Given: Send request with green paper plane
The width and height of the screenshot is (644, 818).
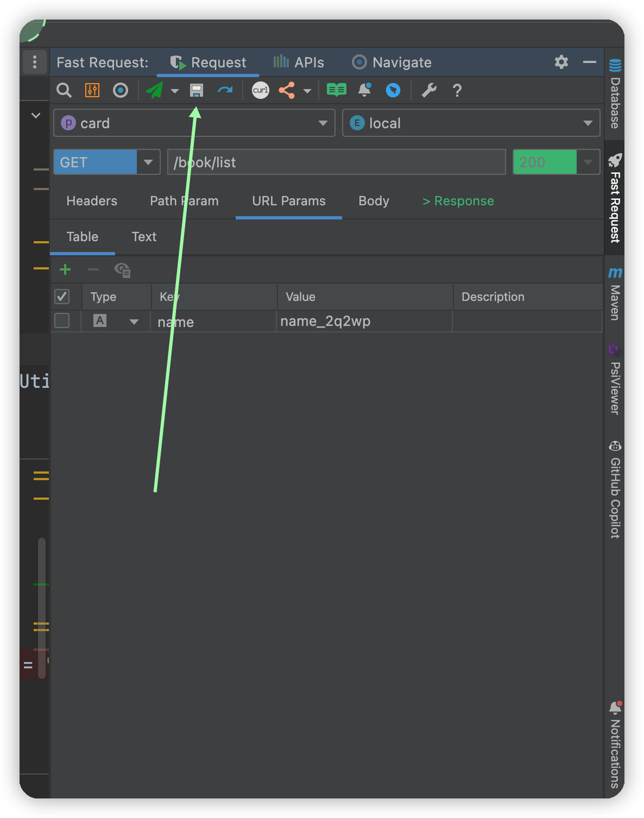Looking at the screenshot, I should pyautogui.click(x=155, y=90).
